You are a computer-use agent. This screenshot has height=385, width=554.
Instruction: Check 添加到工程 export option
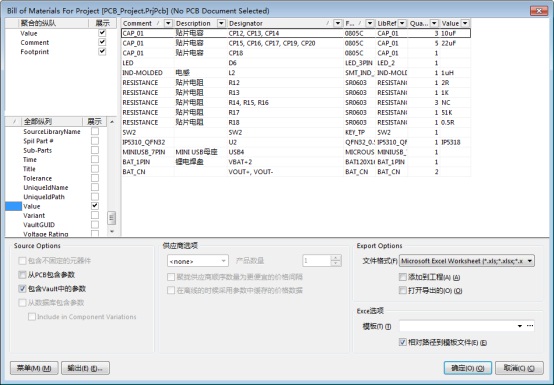(402, 277)
